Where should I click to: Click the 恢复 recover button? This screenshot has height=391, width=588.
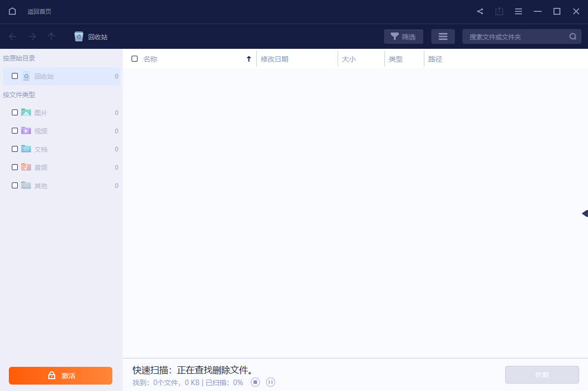[542, 375]
